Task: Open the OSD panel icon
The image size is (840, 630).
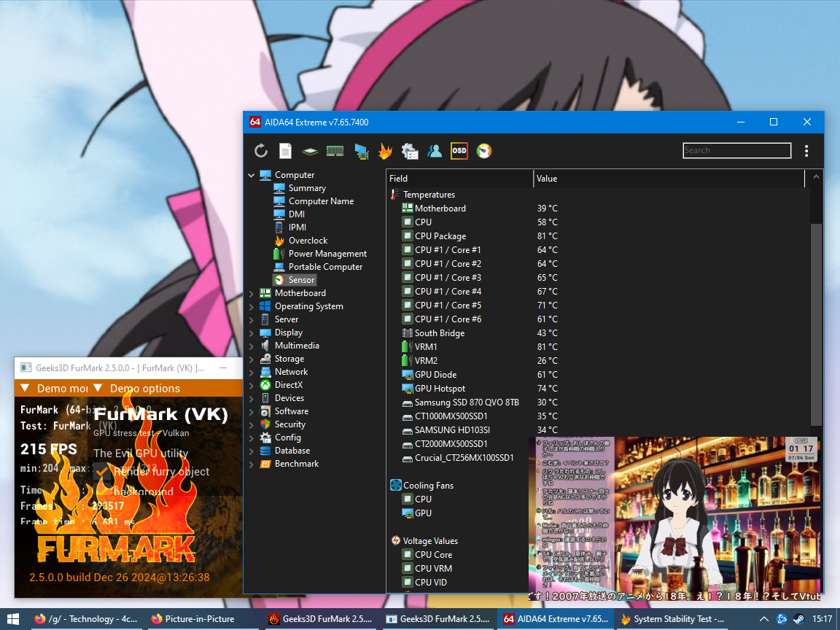Action: point(459,151)
